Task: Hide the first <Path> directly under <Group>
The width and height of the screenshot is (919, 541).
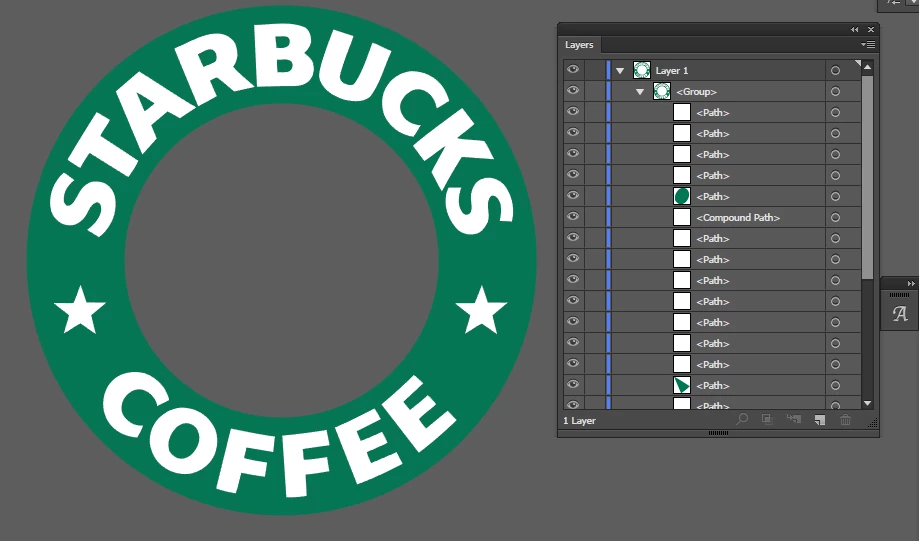Action: (x=573, y=112)
